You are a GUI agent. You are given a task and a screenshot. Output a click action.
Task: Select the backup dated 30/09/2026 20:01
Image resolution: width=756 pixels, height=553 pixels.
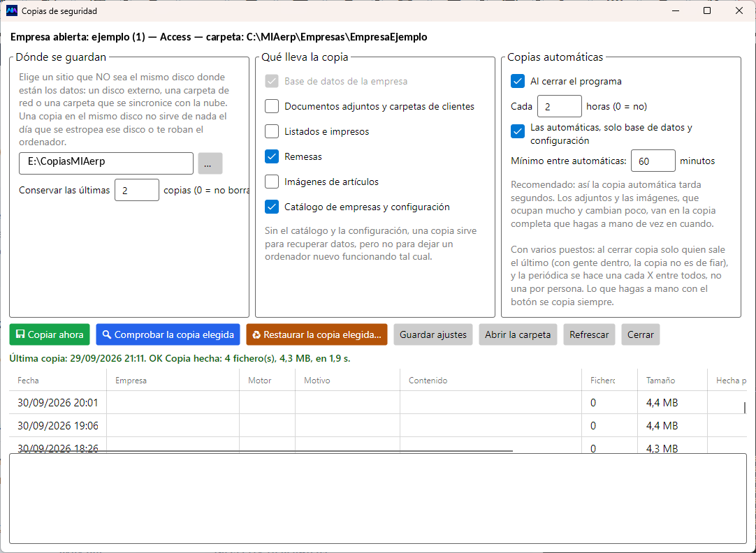coord(377,402)
